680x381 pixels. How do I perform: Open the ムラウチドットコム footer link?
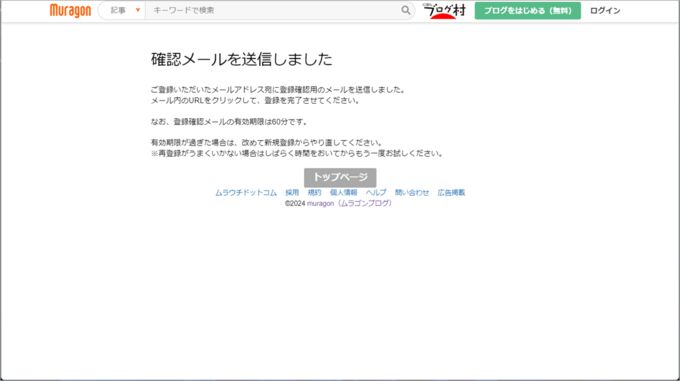246,192
